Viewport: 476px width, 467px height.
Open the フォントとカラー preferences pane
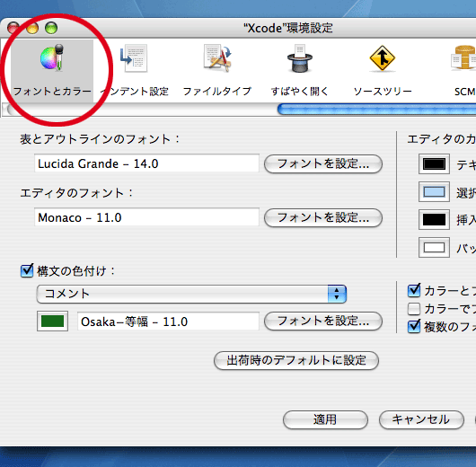(52, 70)
